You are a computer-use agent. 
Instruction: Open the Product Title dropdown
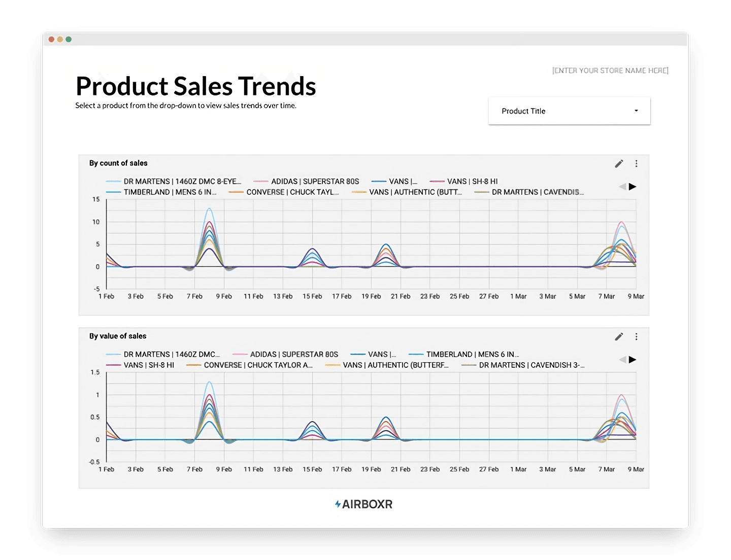point(569,111)
